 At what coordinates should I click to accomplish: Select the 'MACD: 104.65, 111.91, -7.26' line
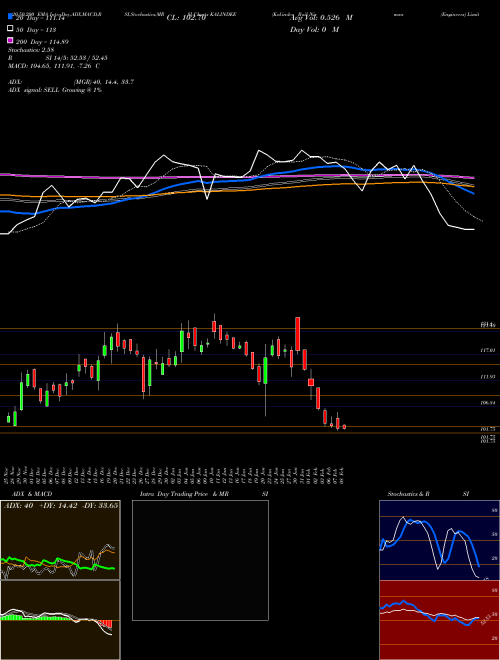51,66
